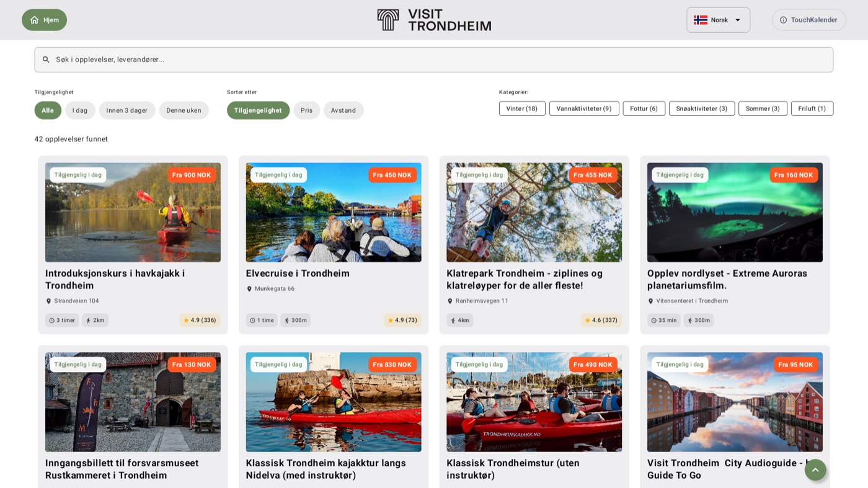Click the Fra 490 NOK price badge
Screen dimensions: 868x488
tap(593, 365)
